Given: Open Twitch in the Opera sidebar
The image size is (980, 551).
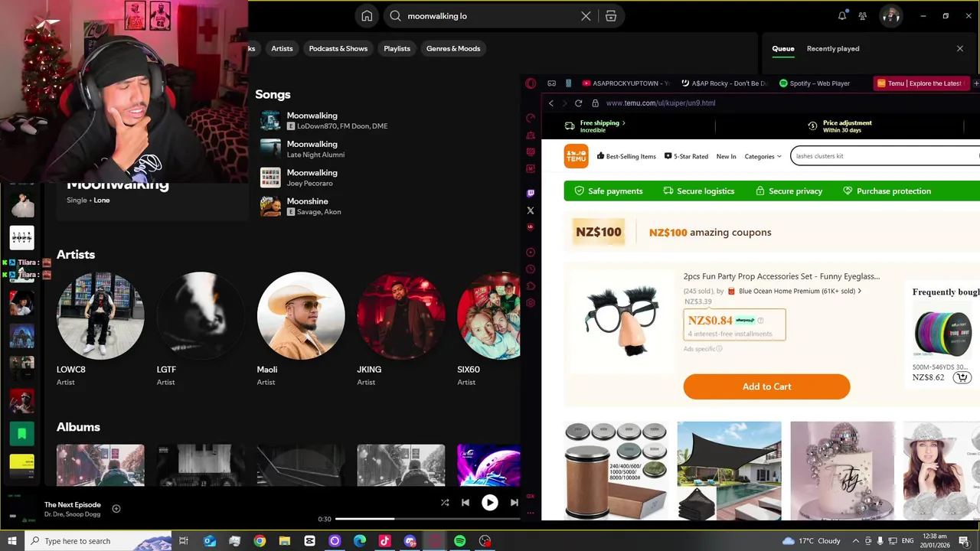Looking at the screenshot, I should (x=531, y=194).
